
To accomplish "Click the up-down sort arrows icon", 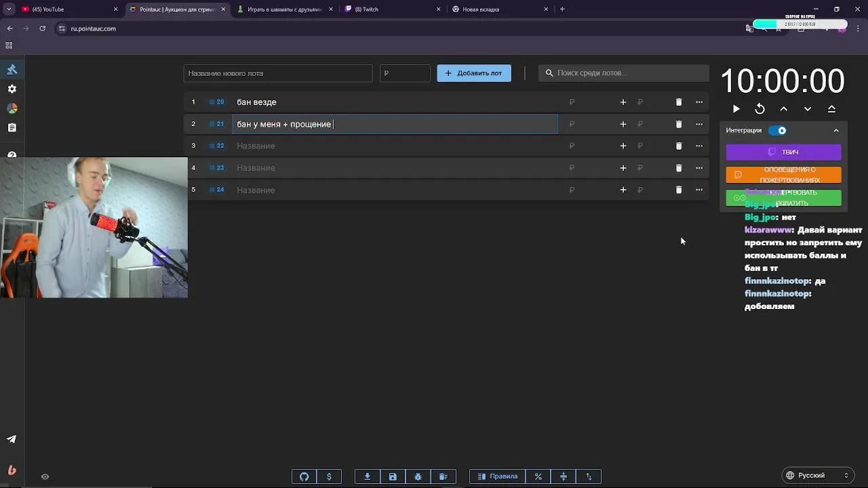I will coord(589,476).
